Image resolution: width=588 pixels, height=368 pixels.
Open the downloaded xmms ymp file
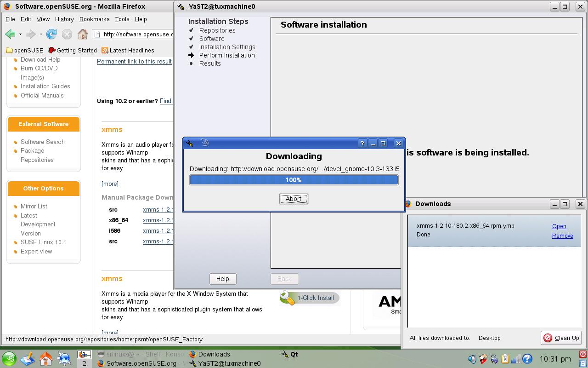[x=559, y=226]
